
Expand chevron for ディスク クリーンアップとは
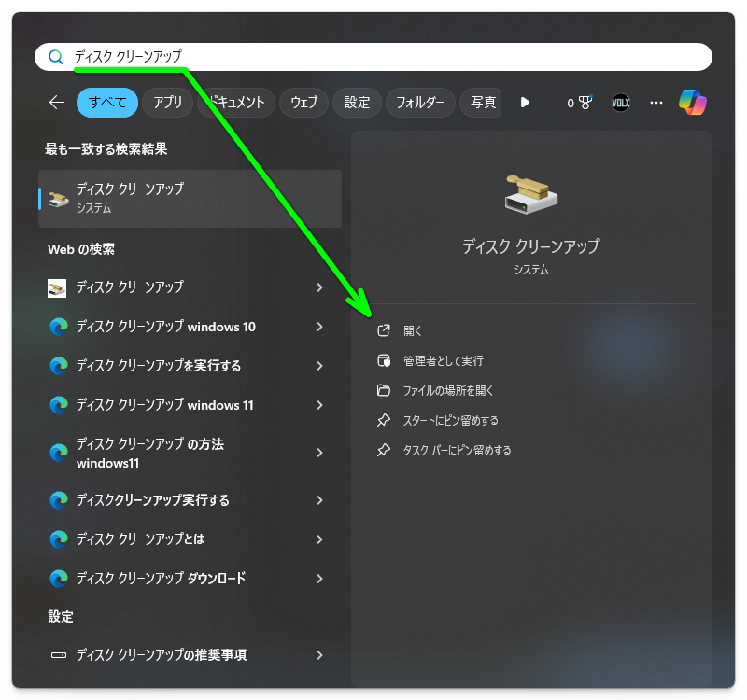tap(319, 539)
